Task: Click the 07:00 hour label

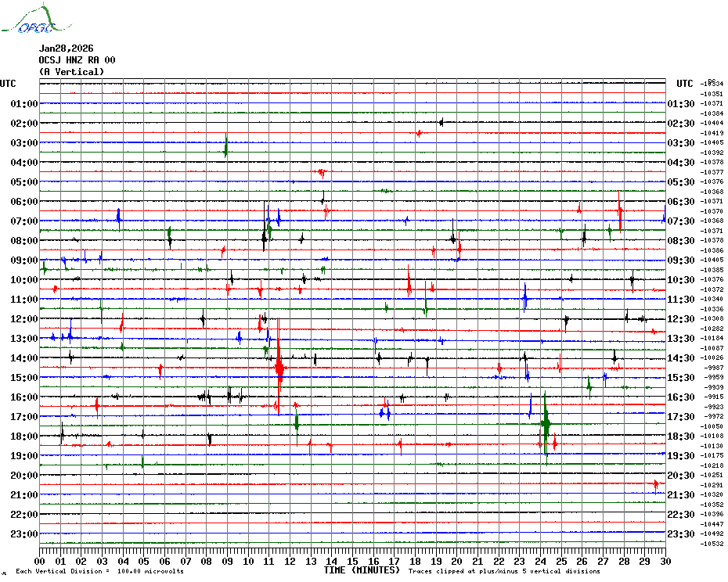Action: click(x=23, y=221)
